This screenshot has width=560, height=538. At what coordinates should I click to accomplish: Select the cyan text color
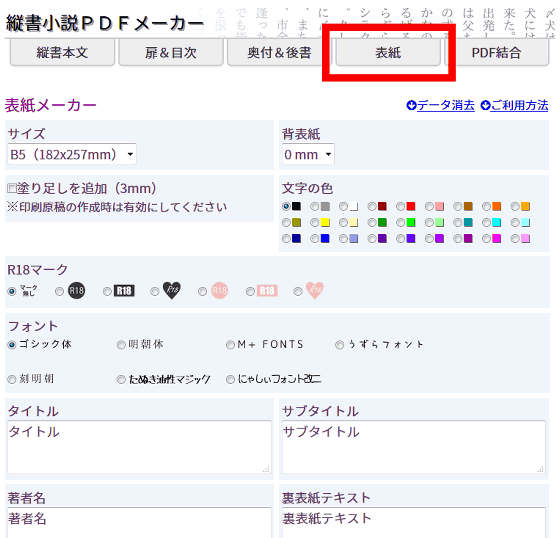coord(486,223)
